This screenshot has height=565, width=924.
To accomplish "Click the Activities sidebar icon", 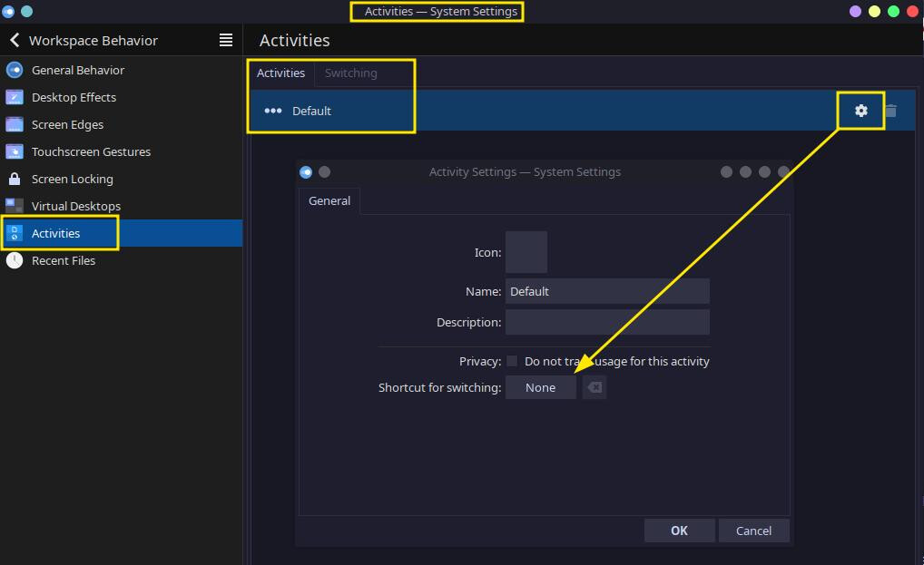I will point(15,233).
